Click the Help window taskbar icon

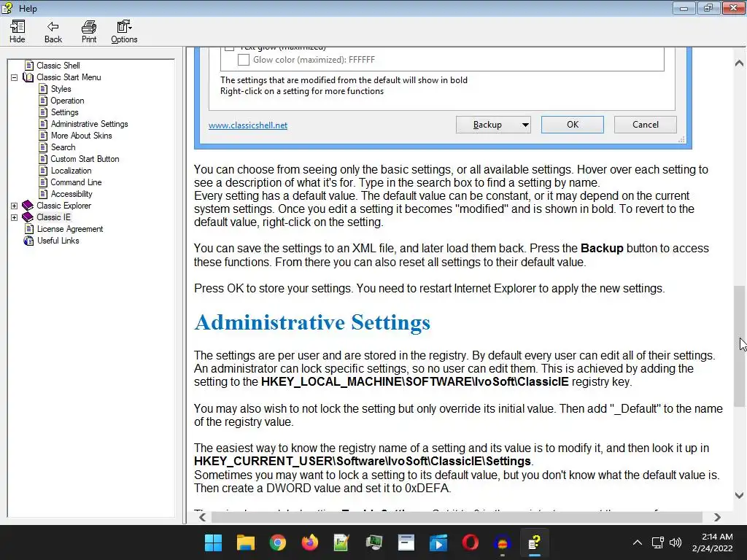[x=535, y=542]
